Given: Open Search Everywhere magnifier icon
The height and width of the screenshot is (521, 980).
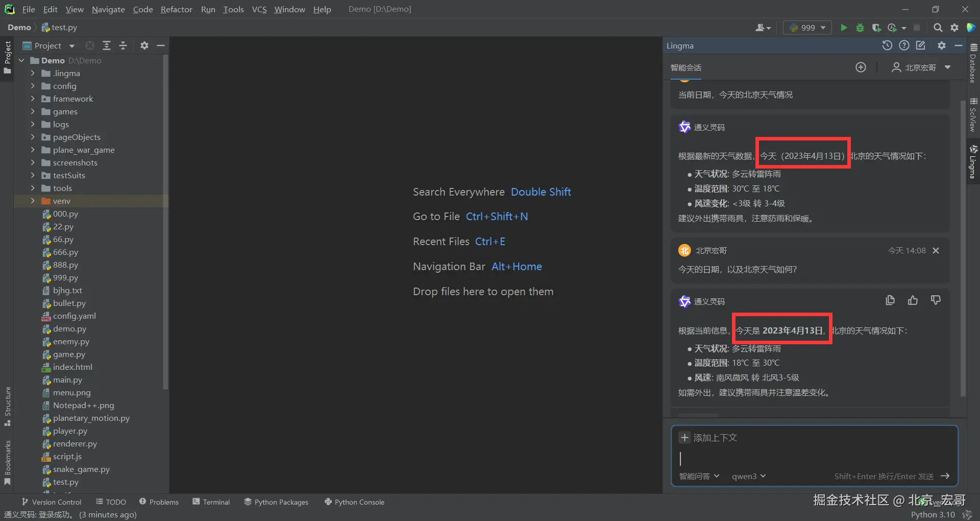Looking at the screenshot, I should (x=938, y=28).
